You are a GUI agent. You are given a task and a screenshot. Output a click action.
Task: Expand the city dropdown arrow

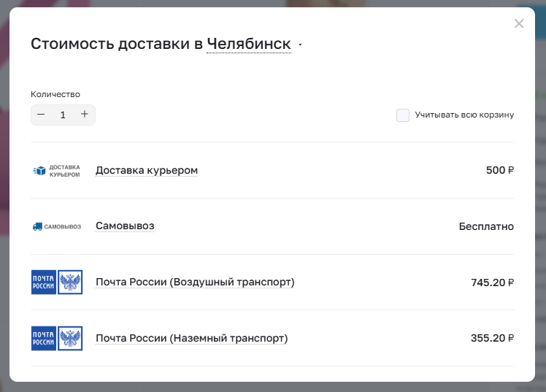pyautogui.click(x=300, y=45)
